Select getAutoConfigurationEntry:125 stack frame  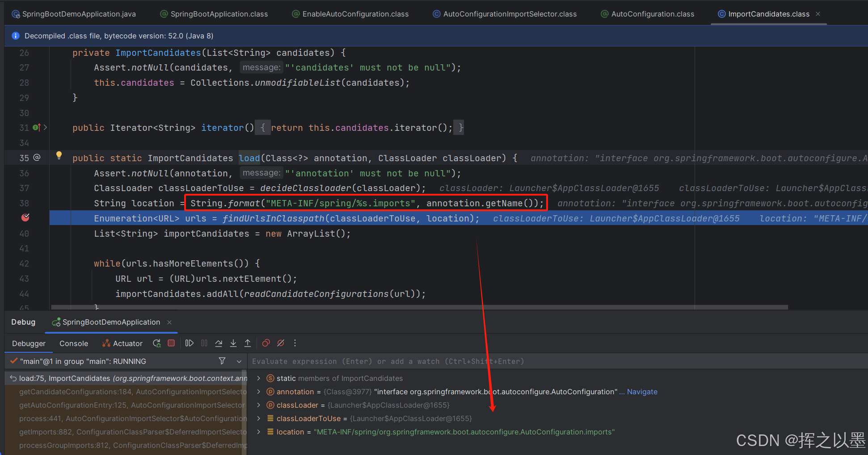[x=126, y=405]
